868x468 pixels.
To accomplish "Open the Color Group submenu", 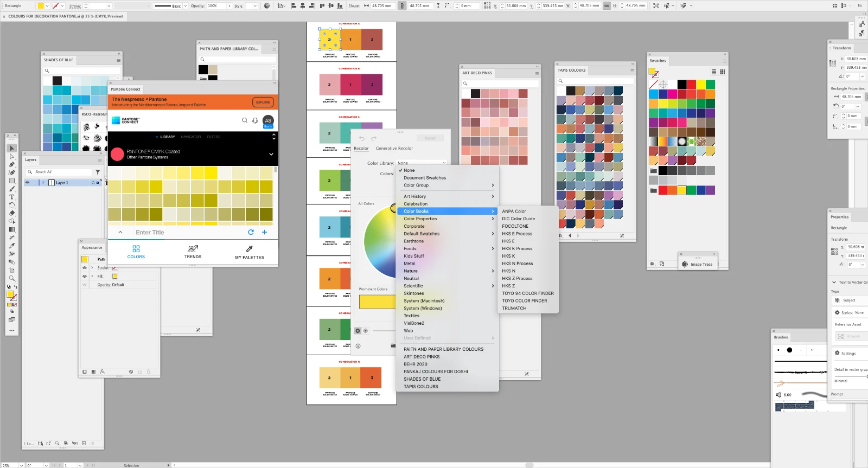I will (x=448, y=185).
